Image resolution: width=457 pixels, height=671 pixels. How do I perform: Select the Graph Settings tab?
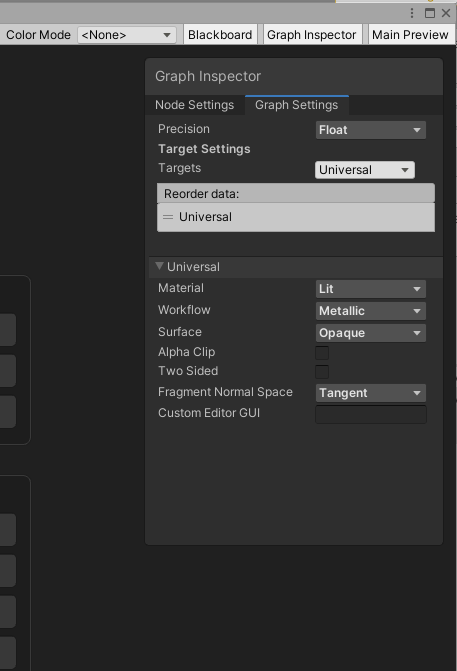pyautogui.click(x=297, y=105)
